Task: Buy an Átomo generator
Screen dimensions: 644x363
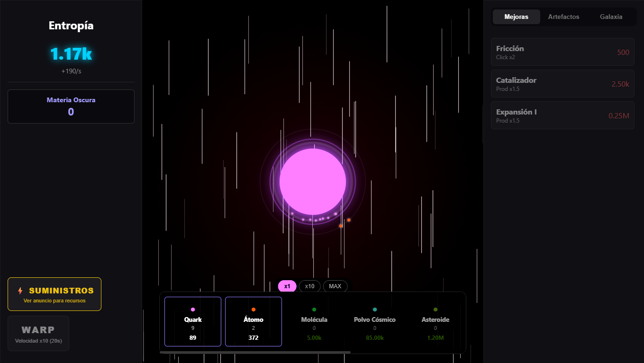Action: tap(254, 321)
